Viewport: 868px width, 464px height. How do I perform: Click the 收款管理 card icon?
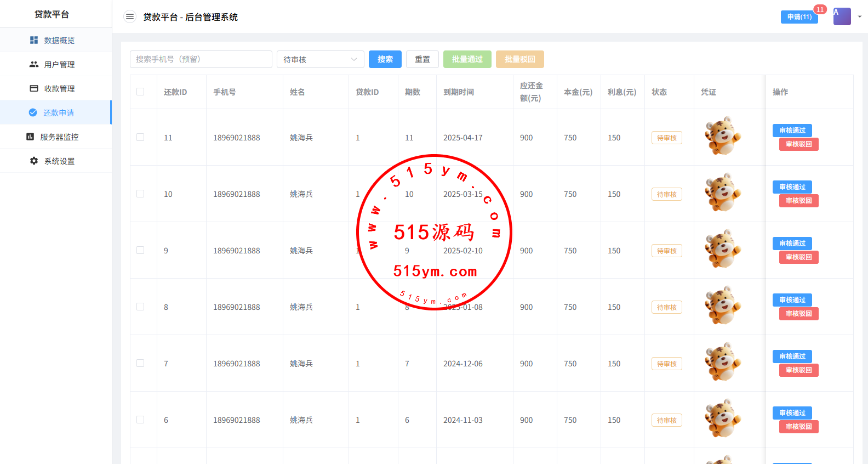pos(34,88)
